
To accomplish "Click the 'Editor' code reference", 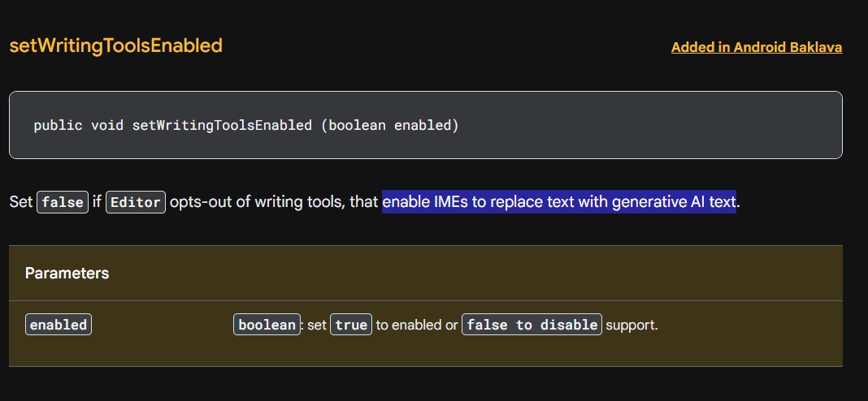I will pos(136,202).
